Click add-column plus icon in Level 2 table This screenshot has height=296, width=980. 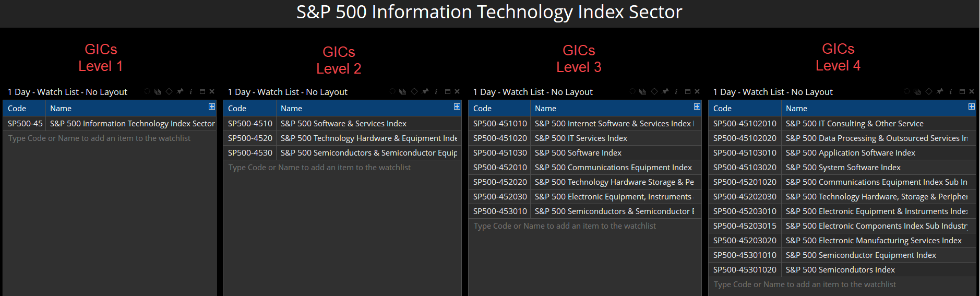tap(457, 106)
